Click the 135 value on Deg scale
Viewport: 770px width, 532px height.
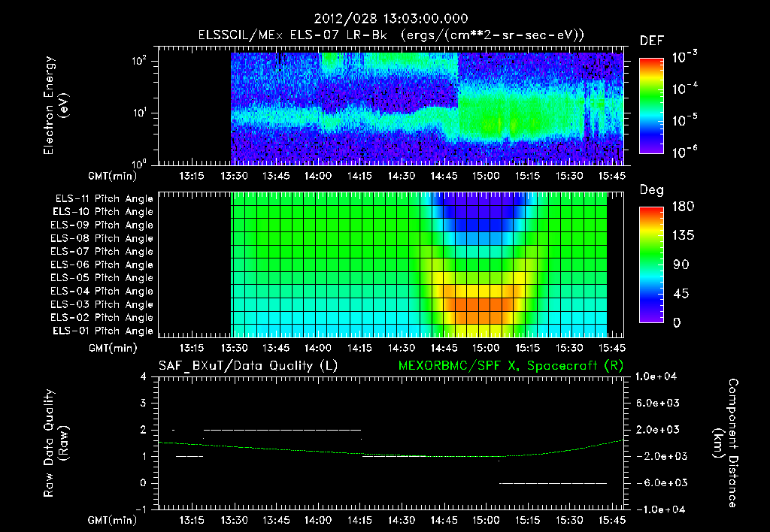(x=683, y=235)
